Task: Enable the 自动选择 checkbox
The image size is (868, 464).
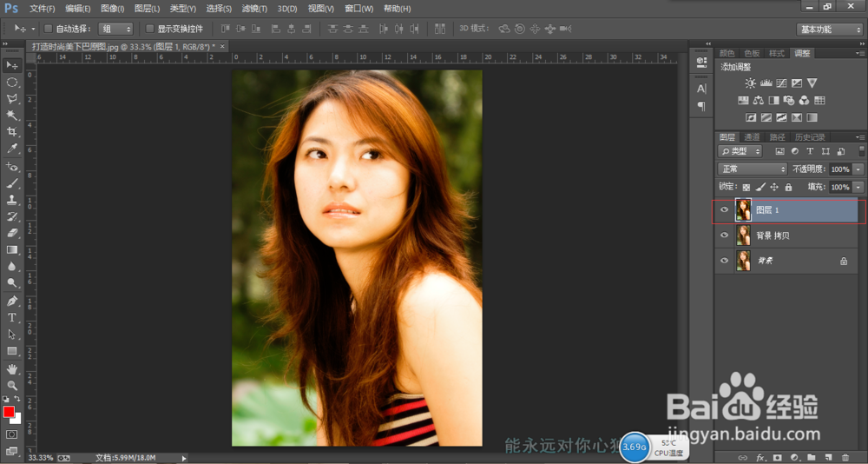Action: point(48,29)
